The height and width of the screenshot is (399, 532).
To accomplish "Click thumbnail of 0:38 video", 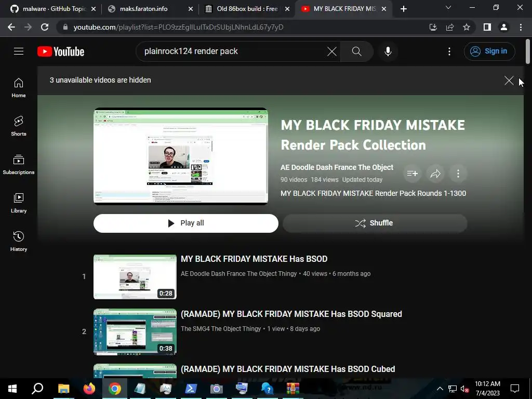I will [x=135, y=332].
